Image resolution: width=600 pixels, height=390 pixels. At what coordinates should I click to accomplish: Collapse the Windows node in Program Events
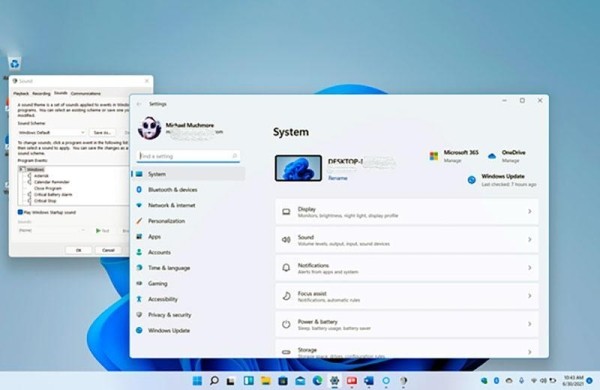pyautogui.click(x=21, y=169)
